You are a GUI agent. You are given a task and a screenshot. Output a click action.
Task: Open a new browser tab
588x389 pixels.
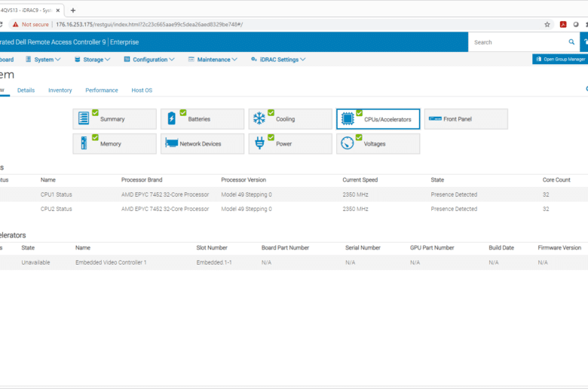click(x=73, y=11)
